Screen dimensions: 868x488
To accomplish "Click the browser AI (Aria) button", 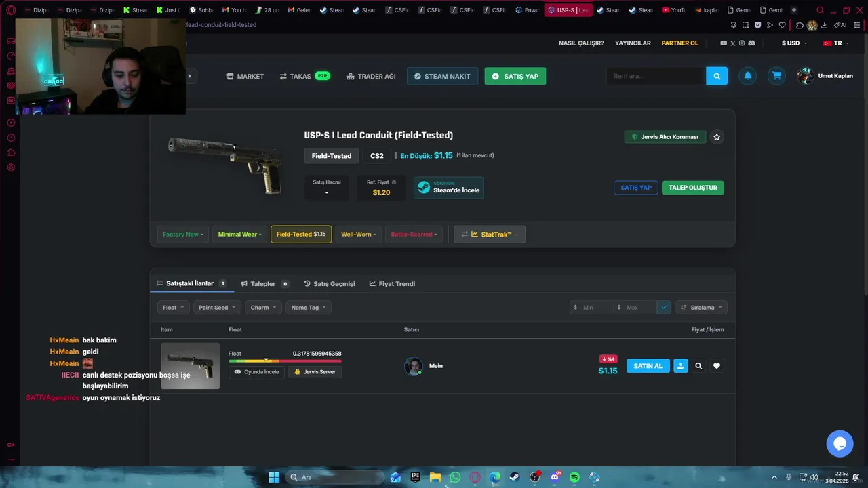I will (841, 25).
